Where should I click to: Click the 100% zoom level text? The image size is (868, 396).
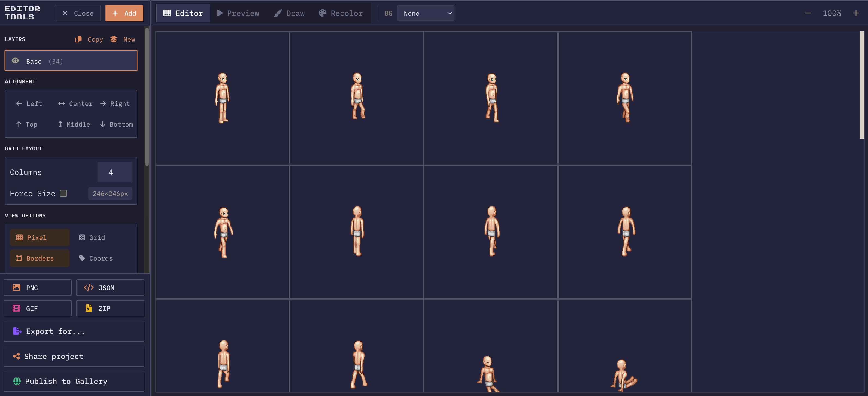tap(832, 13)
